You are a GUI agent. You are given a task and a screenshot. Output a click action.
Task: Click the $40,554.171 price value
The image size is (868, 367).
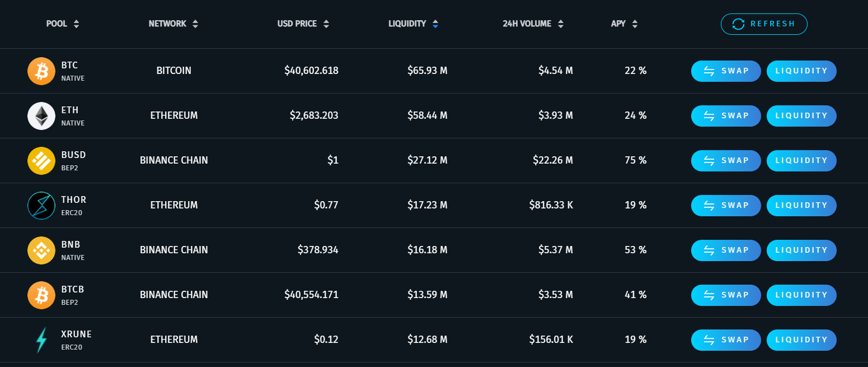click(311, 295)
